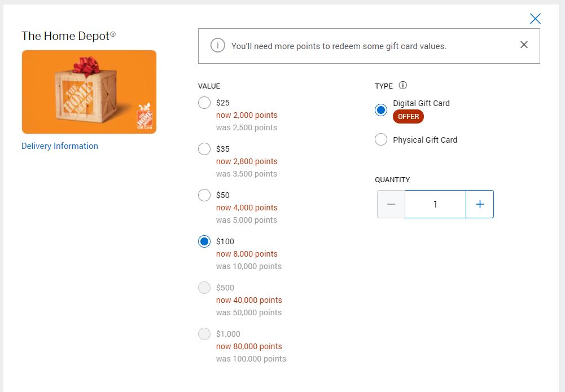This screenshot has width=565, height=392.
Task: Increase quantity with the plus button
Action: pyautogui.click(x=480, y=204)
